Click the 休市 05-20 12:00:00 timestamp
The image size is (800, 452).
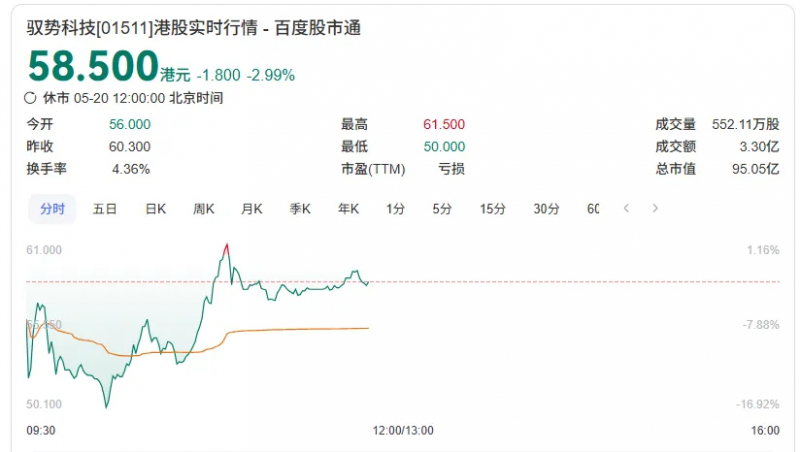[x=133, y=98]
